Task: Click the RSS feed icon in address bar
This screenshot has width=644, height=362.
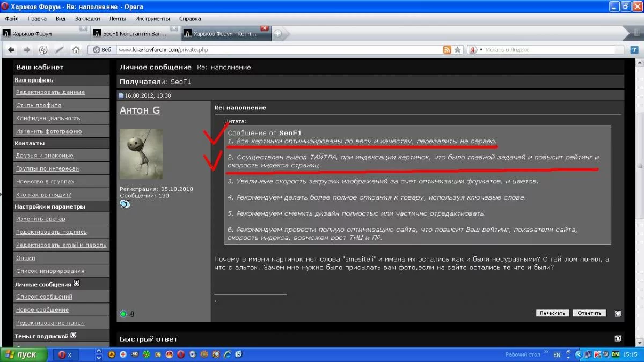Action: [x=447, y=50]
